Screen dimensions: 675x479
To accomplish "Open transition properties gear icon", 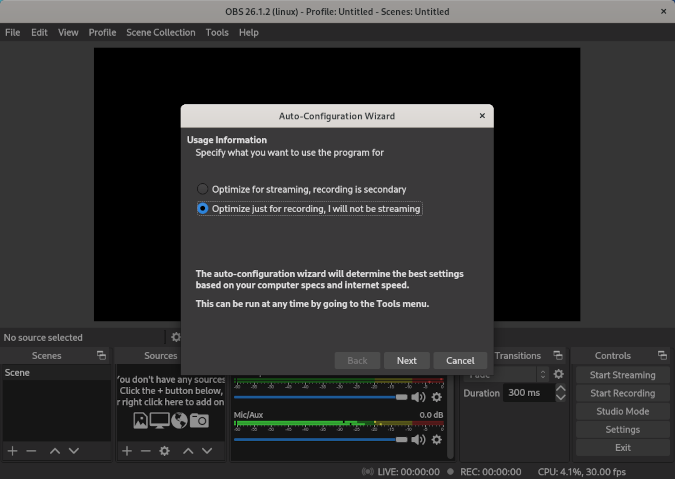I will click(x=558, y=374).
